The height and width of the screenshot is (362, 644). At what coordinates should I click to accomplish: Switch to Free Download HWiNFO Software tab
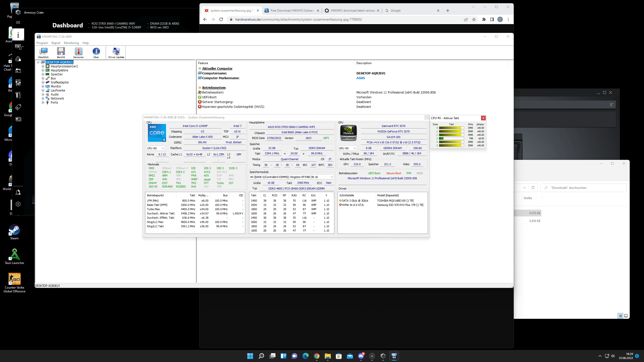point(292,11)
